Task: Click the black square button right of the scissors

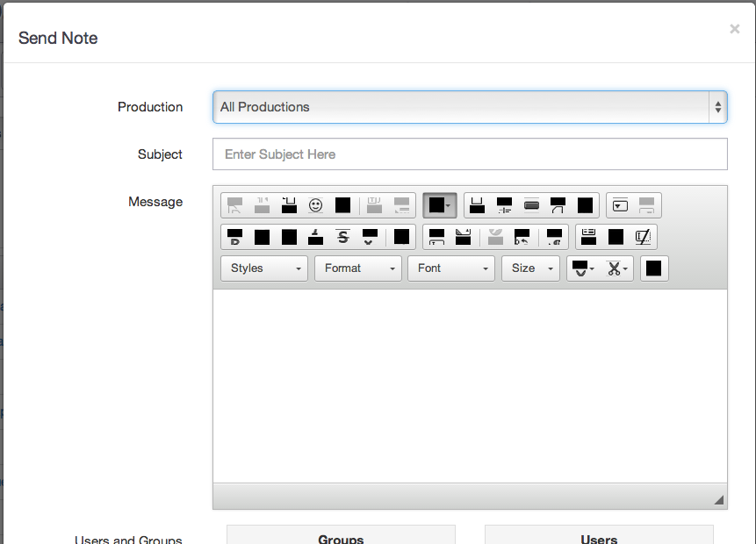Action: 654,268
